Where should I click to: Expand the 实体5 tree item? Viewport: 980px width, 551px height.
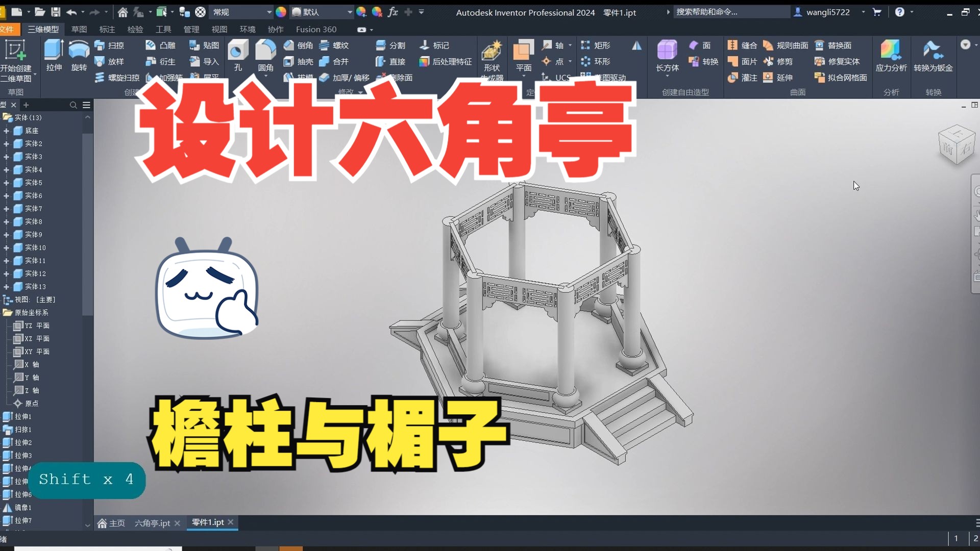(x=6, y=182)
